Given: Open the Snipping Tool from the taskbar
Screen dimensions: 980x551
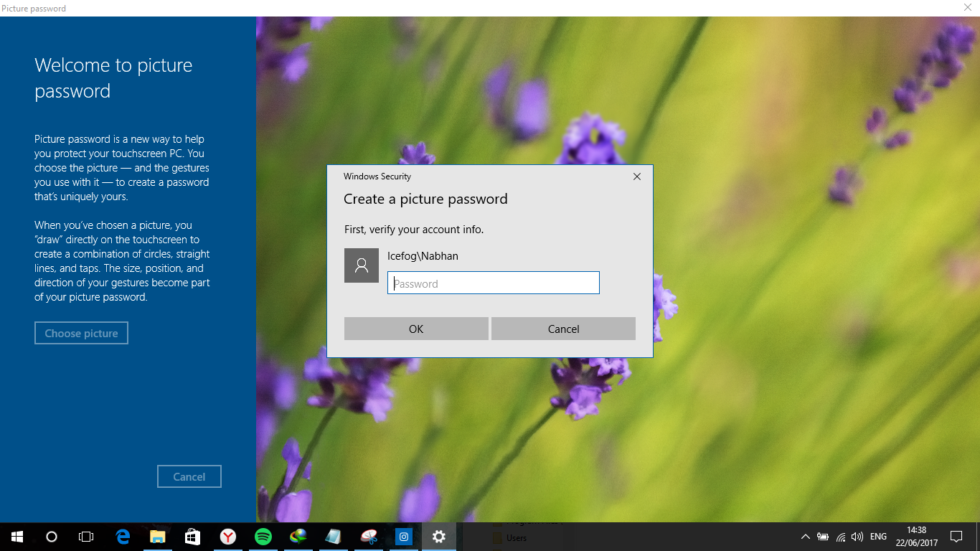Looking at the screenshot, I should click(x=368, y=536).
